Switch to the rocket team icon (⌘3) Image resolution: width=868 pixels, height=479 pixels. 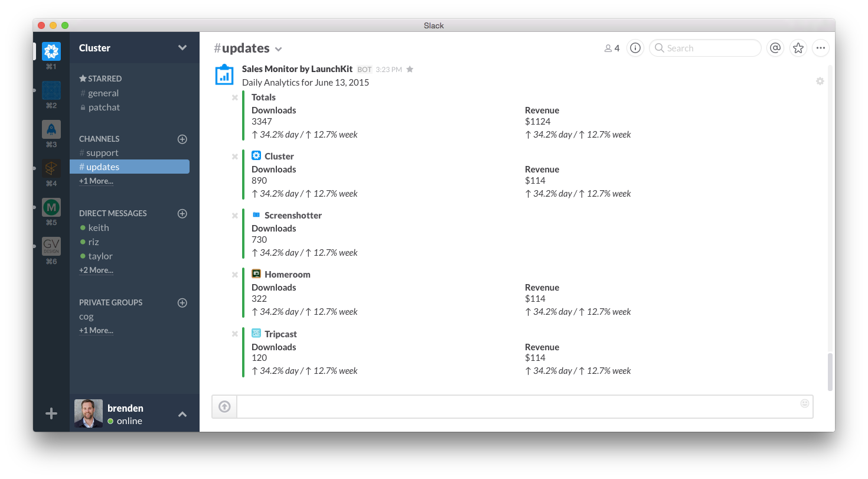click(x=51, y=129)
